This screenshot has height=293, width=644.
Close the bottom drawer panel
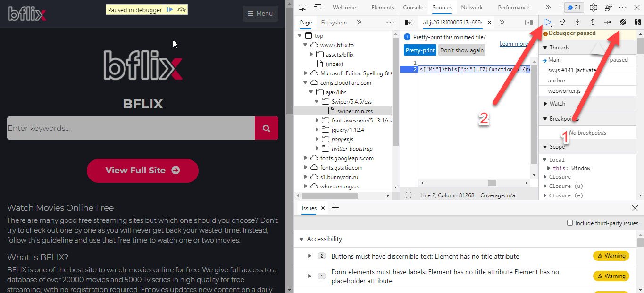(x=635, y=208)
